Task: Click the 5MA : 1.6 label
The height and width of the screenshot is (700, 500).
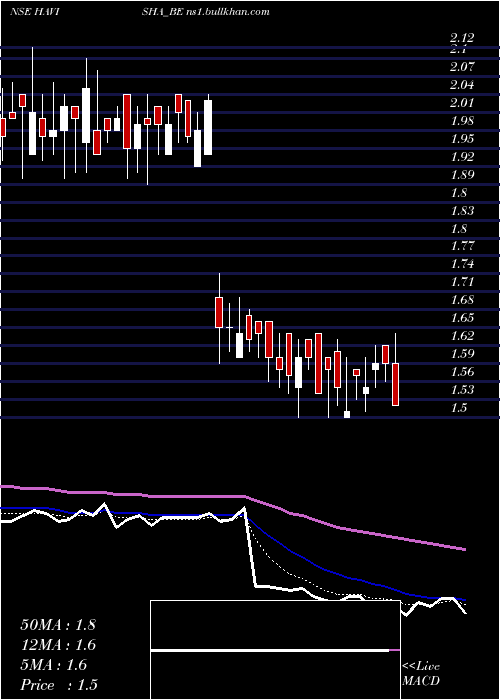Action: 54,665
